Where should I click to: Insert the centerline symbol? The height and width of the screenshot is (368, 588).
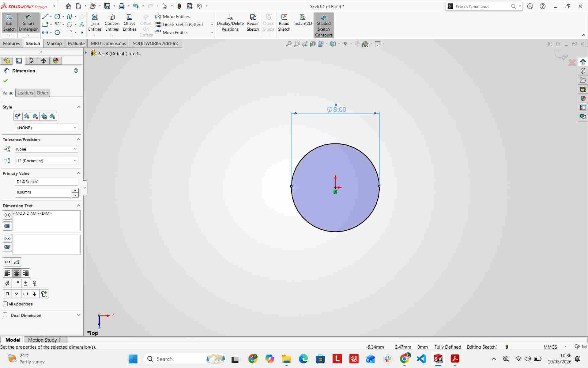click(35, 283)
